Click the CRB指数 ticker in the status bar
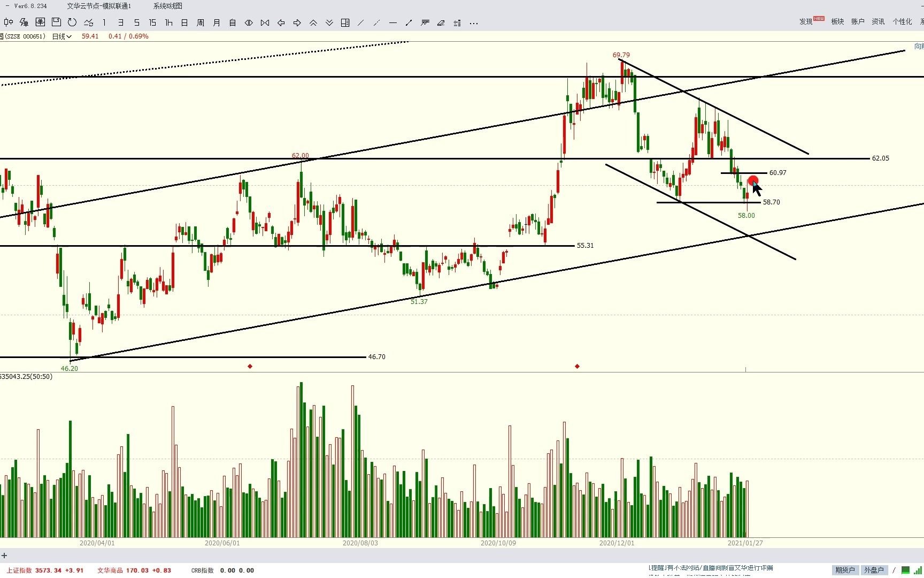This screenshot has width=924, height=578. click(x=222, y=571)
